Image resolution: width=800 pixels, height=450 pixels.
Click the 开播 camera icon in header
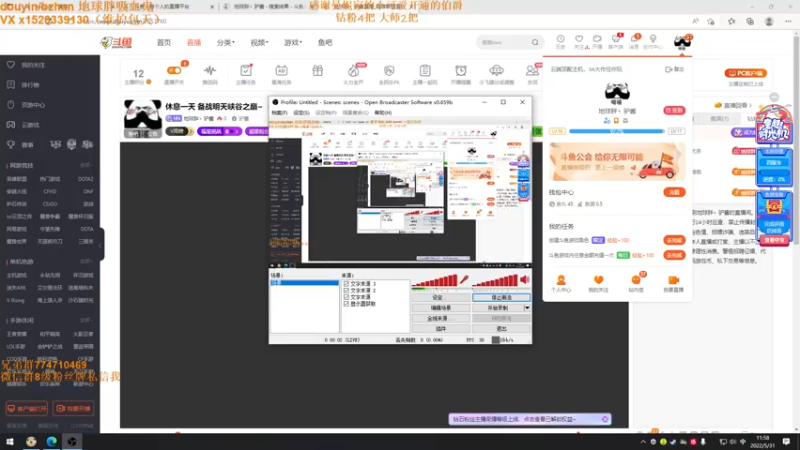pyautogui.click(x=597, y=39)
